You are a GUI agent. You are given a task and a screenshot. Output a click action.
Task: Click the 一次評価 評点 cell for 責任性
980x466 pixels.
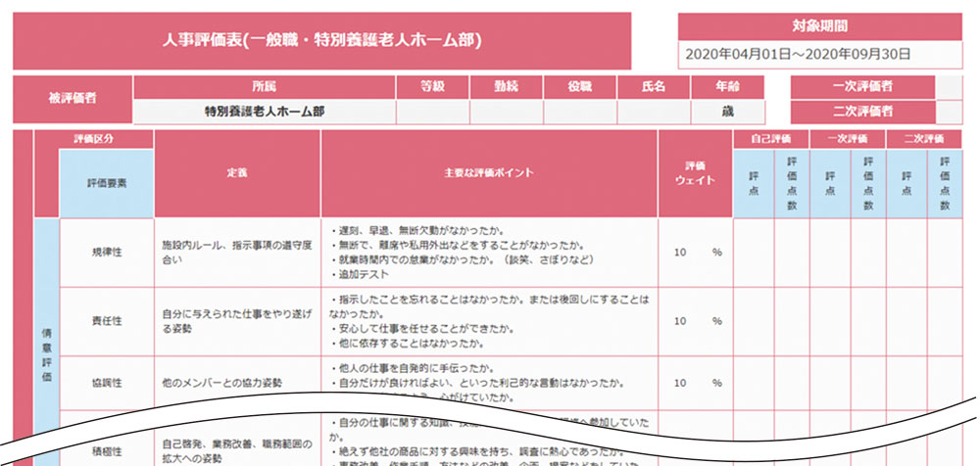pyautogui.click(x=830, y=322)
